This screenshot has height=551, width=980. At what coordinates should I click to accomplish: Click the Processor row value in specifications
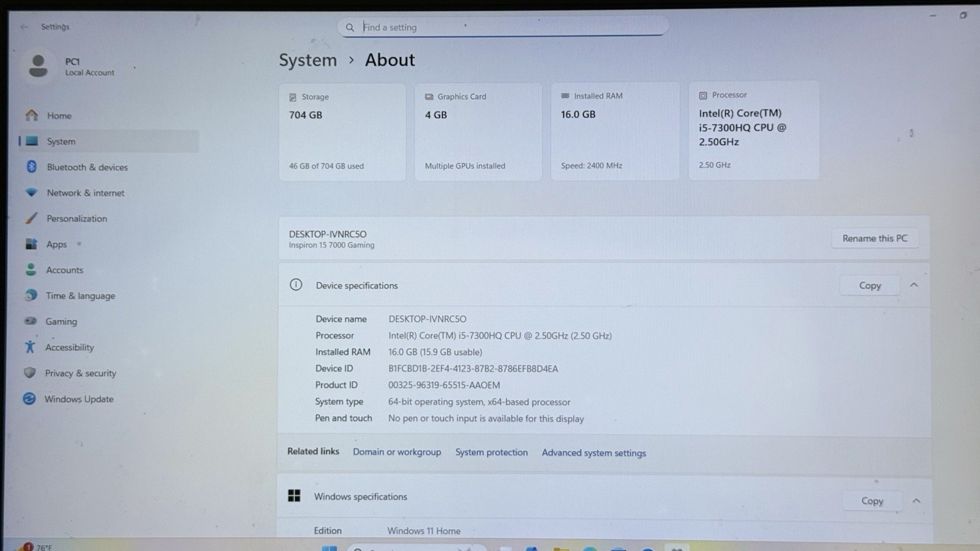tap(500, 335)
